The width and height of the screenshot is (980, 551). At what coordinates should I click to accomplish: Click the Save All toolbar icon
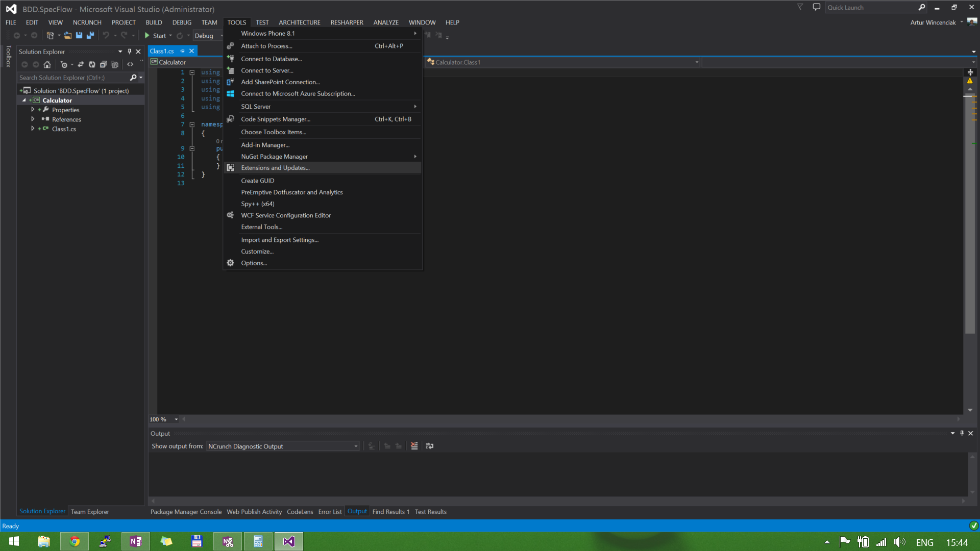tap(90, 36)
